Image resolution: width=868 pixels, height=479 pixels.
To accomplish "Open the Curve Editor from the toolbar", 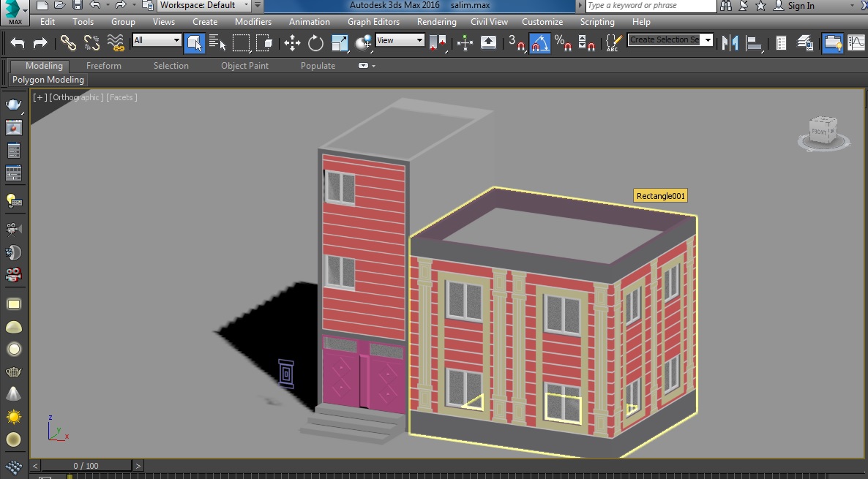I will click(856, 42).
